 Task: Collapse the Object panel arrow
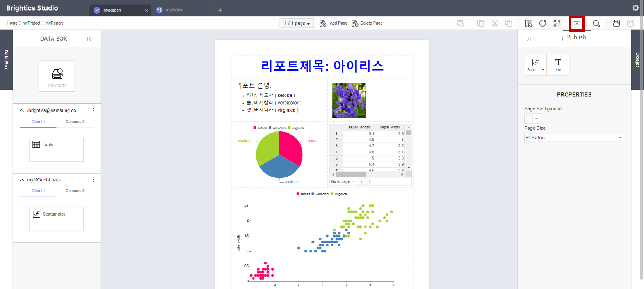528,39
